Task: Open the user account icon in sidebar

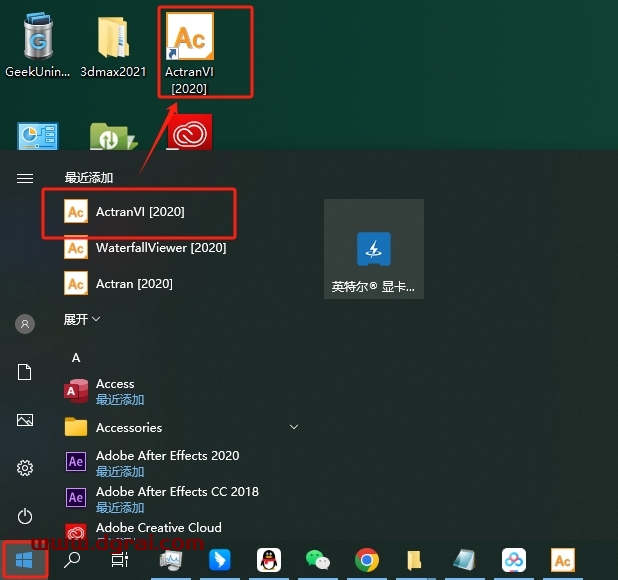Action: point(25,324)
